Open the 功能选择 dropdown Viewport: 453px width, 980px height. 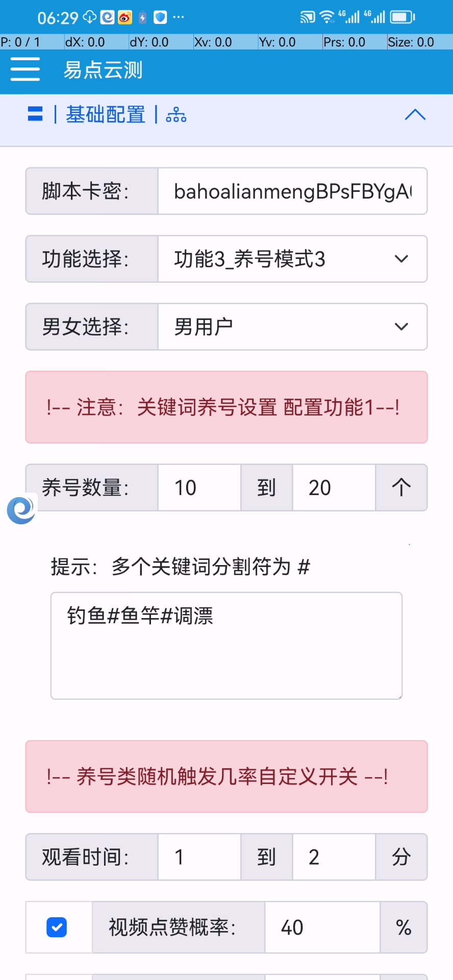[x=292, y=259]
